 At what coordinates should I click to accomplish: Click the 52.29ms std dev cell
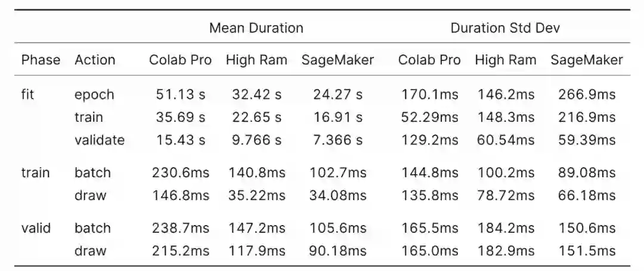[429, 117]
